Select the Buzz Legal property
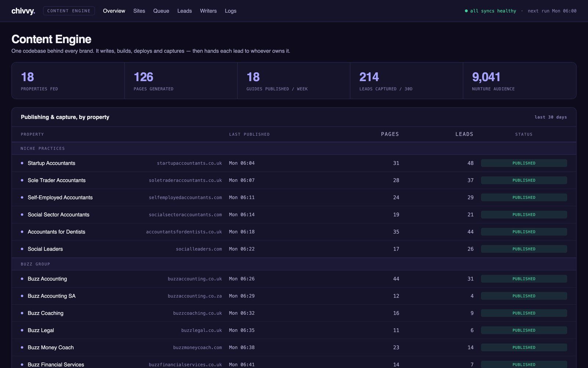The width and height of the screenshot is (588, 368). pyautogui.click(x=41, y=330)
